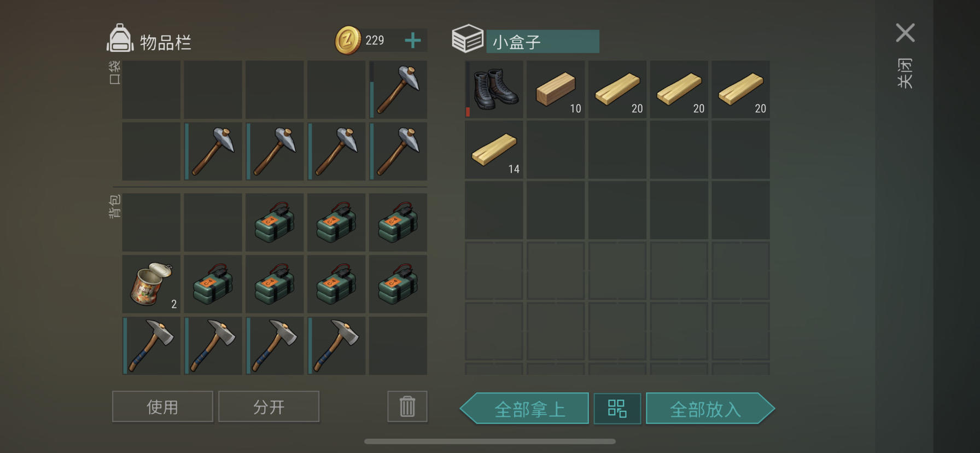Edit the 小盒子 box name field
The width and height of the screenshot is (980, 453).
point(542,42)
